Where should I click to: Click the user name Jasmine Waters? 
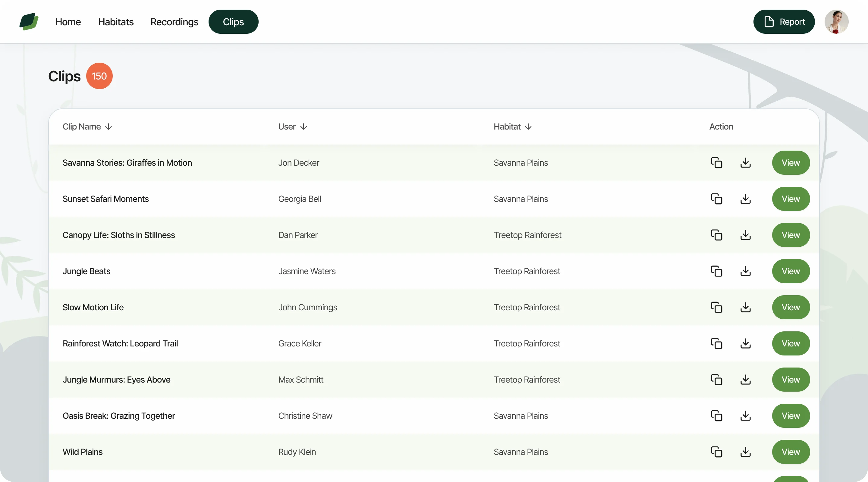[x=307, y=271]
